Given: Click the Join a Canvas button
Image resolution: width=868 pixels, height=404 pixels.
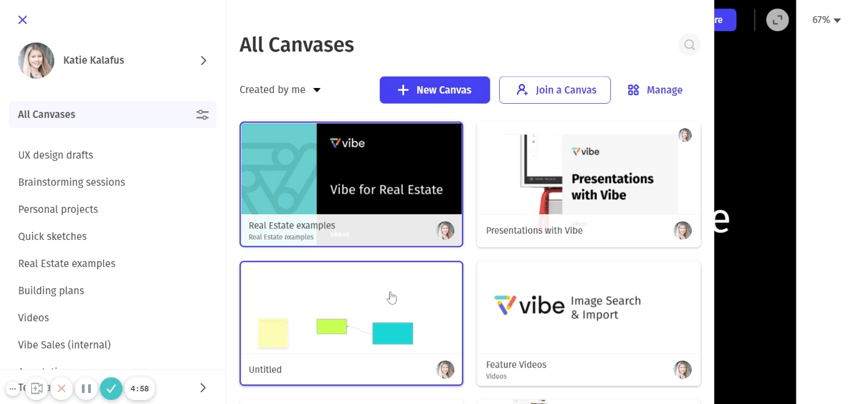Looking at the screenshot, I should coord(555,90).
